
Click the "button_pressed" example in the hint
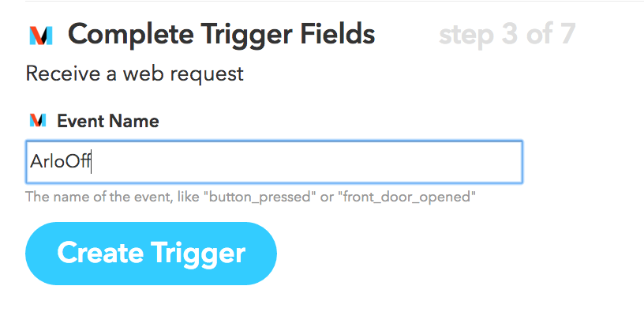pos(260,197)
